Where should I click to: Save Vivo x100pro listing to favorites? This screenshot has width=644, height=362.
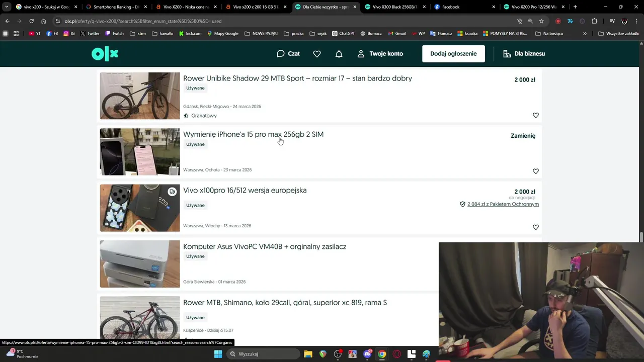tap(536, 227)
